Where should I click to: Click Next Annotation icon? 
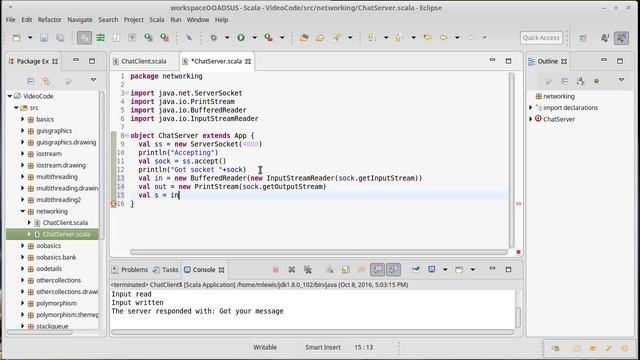click(x=371, y=38)
